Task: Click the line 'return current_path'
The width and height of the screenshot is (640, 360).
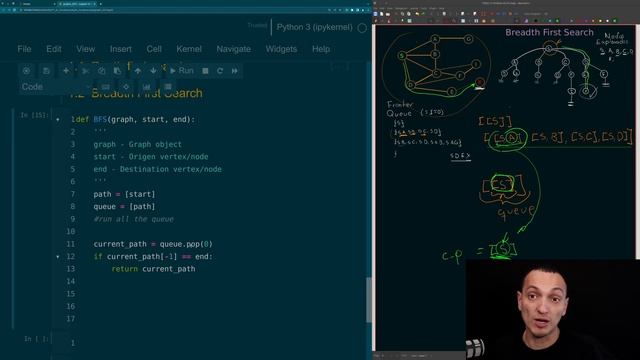Action: pos(153,269)
